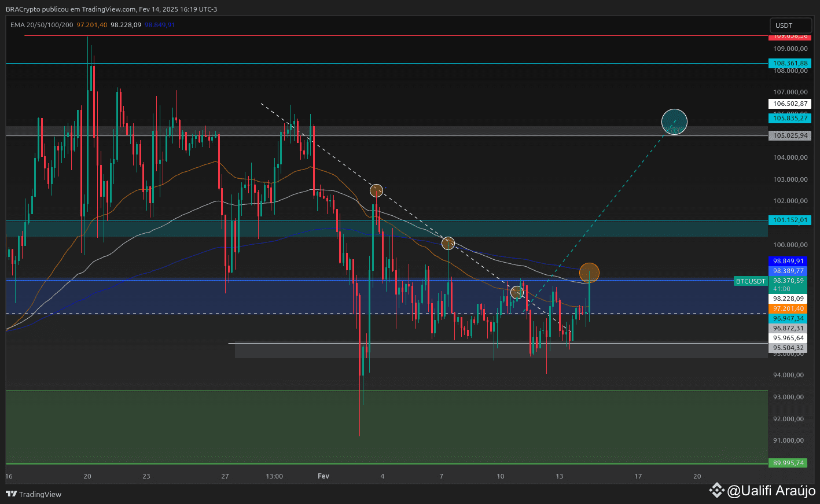Click the blue EMA value 98.849,91 in the legend

[160, 25]
